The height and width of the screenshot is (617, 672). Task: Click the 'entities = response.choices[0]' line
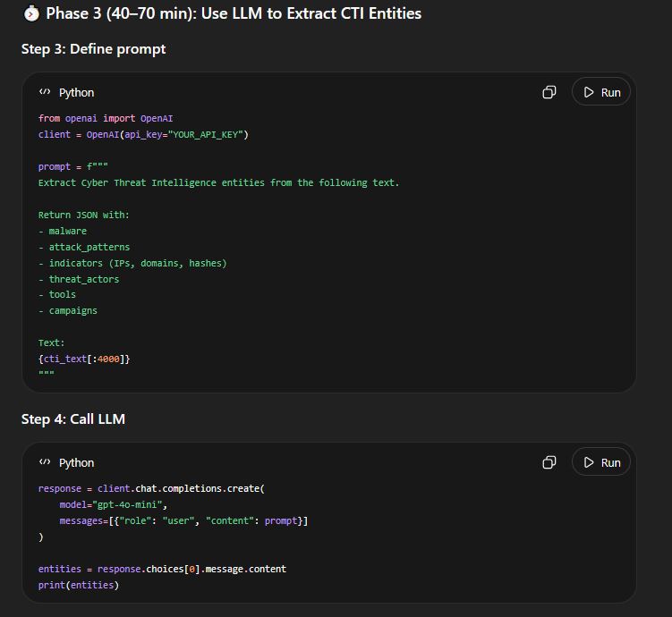click(162, 569)
